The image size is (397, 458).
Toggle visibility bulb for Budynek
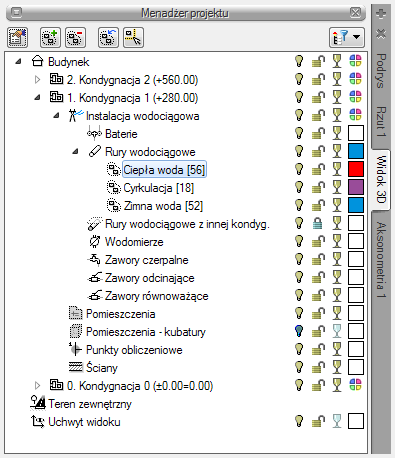[299, 61]
